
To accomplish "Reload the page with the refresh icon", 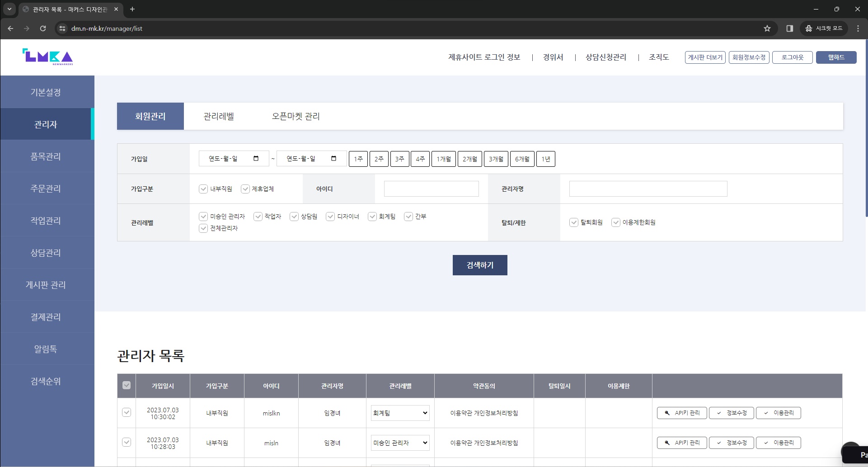I will tap(43, 28).
